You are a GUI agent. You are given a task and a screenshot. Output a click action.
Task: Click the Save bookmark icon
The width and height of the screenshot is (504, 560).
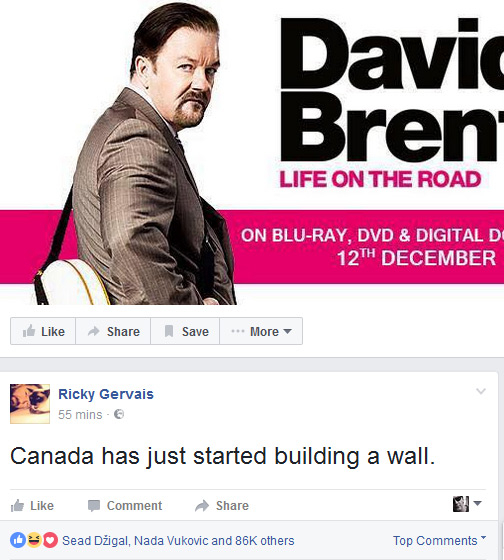169,331
